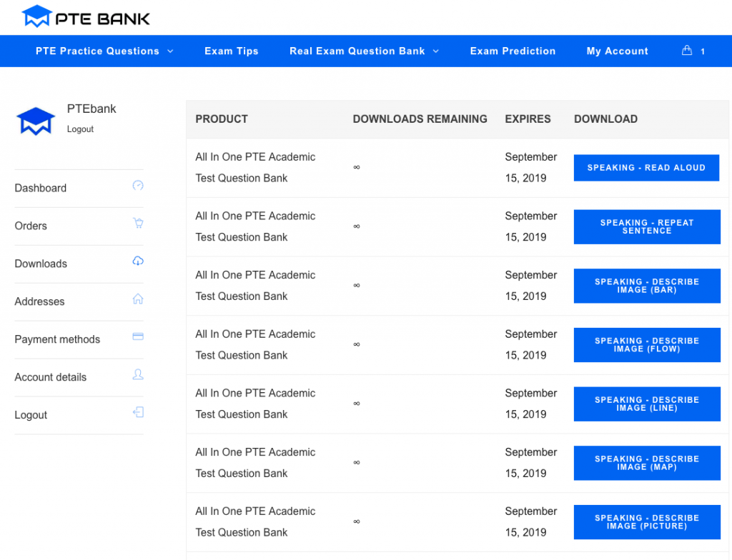Download Speaking - Read Aloud file
This screenshot has height=560, width=732.
point(646,168)
